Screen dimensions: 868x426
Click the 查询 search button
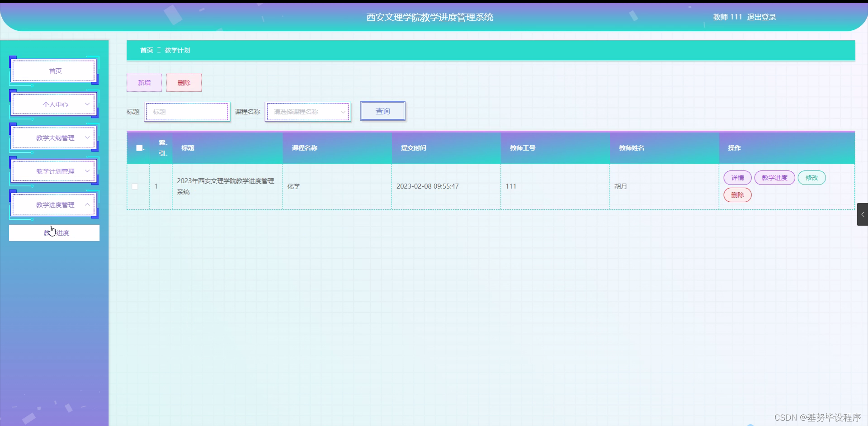click(382, 111)
